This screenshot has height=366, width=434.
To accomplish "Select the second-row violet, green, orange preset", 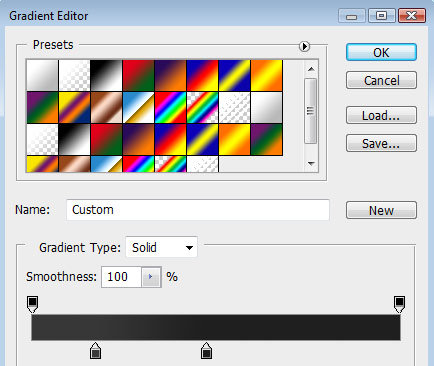I will (x=42, y=108).
